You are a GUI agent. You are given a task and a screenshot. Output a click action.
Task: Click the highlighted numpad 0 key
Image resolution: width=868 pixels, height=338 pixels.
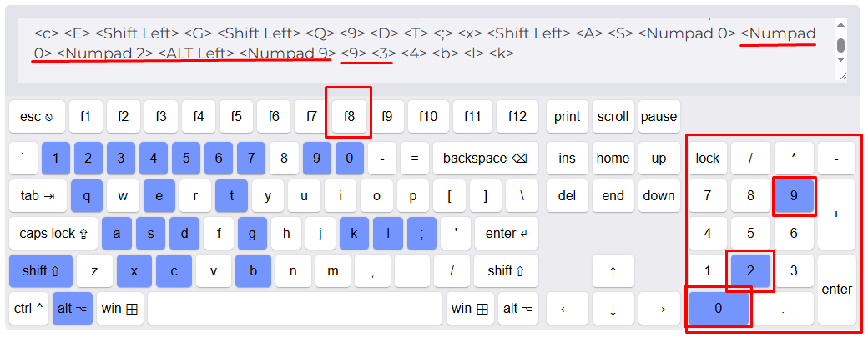point(718,309)
